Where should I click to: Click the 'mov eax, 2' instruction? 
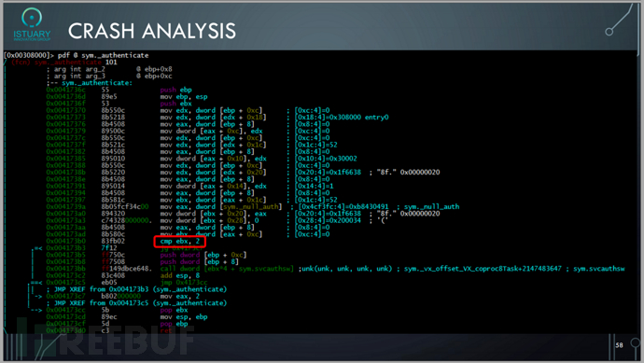coord(180,296)
